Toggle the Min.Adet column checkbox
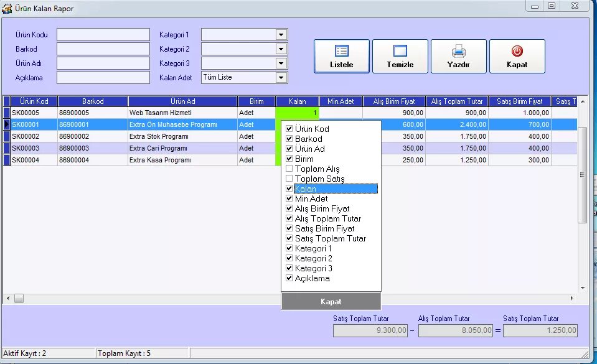This screenshot has height=364, width=597. tap(289, 198)
